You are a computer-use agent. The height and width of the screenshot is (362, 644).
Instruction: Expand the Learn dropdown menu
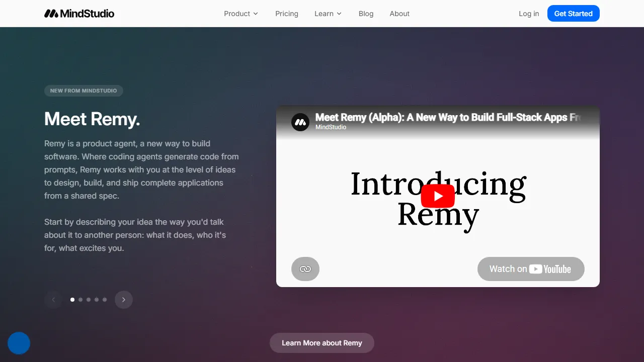coord(328,14)
